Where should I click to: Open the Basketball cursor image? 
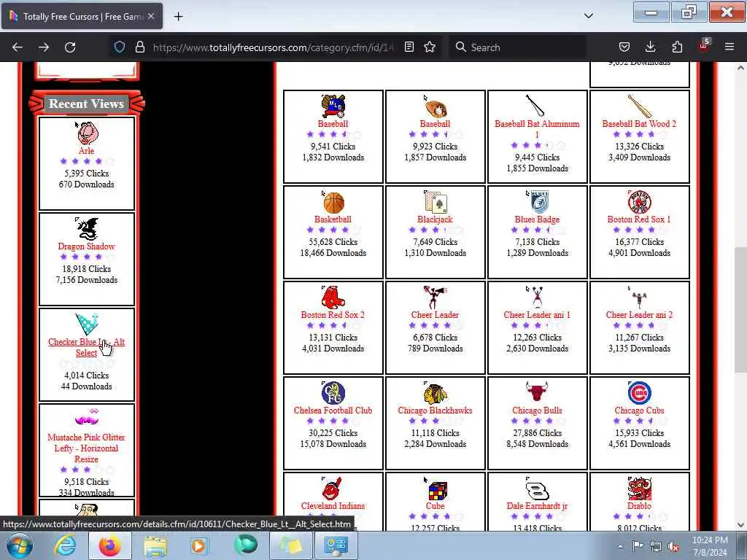click(x=333, y=202)
